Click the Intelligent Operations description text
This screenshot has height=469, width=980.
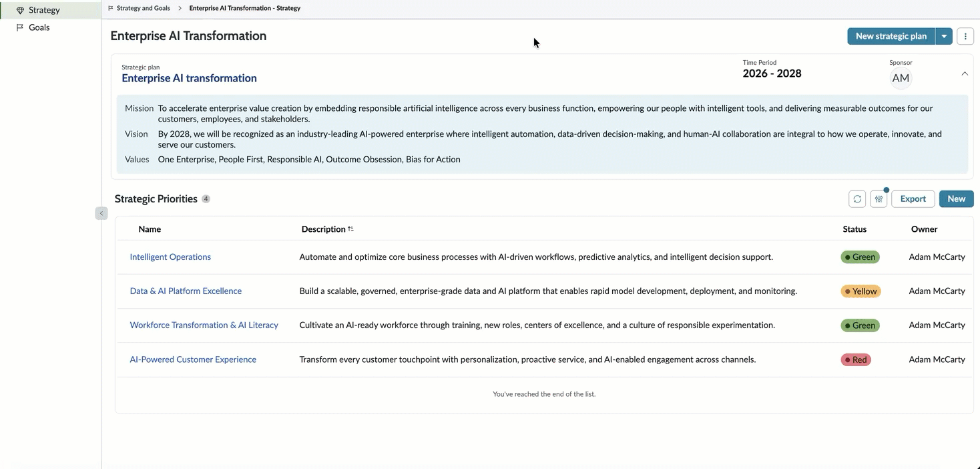[x=536, y=257]
